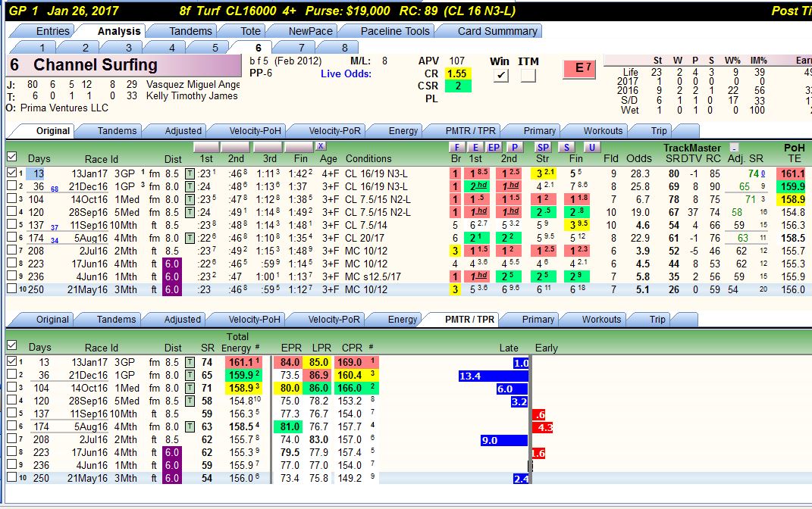Screen dimensions: 812x509
Task: Switch lower panel to Original tab
Action: click(x=52, y=319)
